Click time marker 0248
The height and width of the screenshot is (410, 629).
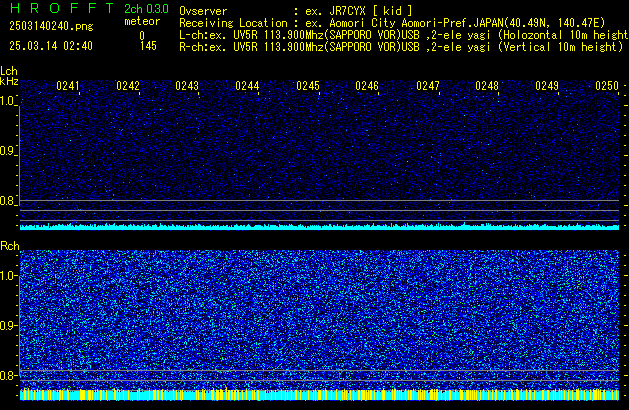(487, 86)
